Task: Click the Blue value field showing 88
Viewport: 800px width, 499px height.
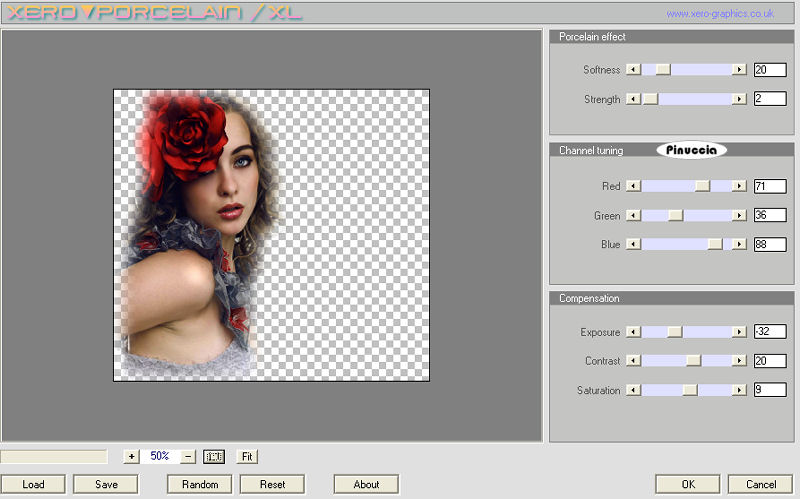Action: coord(770,244)
